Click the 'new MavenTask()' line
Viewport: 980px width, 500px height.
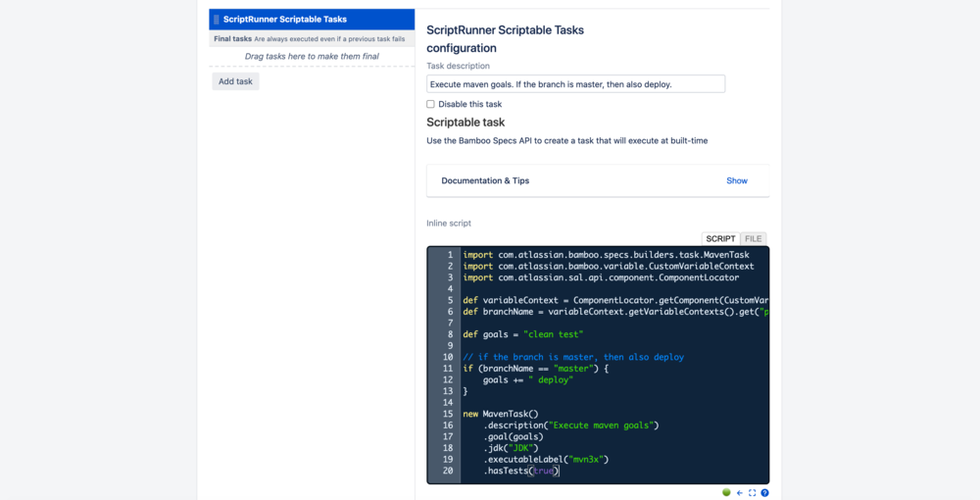(501, 414)
